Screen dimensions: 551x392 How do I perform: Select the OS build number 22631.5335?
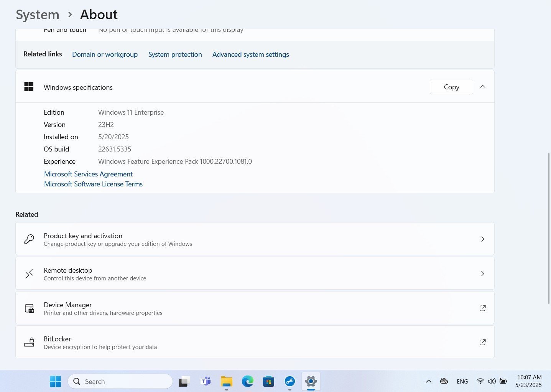[x=115, y=149]
